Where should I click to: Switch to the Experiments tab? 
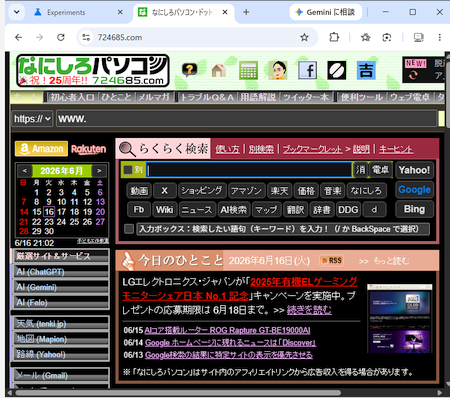(x=66, y=12)
